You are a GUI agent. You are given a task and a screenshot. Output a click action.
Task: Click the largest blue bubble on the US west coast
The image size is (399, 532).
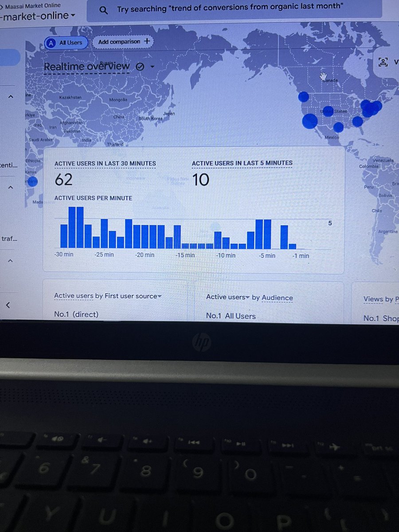click(309, 121)
